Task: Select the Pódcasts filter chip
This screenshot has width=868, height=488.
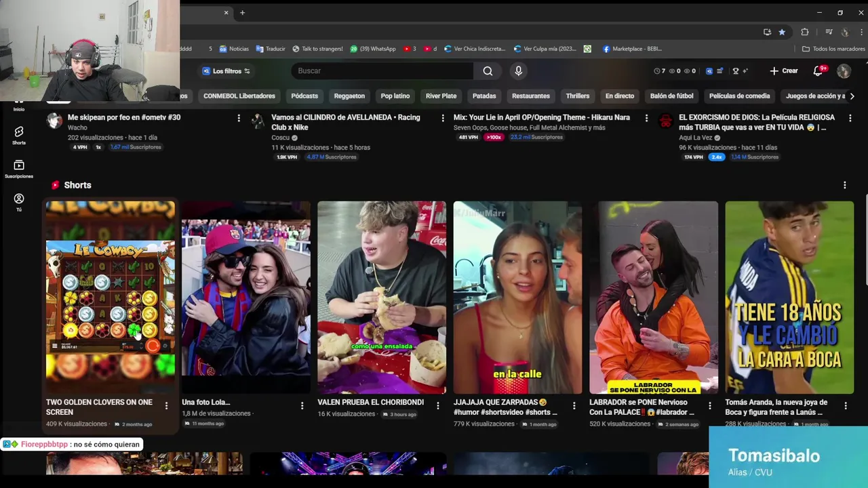Action: coord(304,96)
